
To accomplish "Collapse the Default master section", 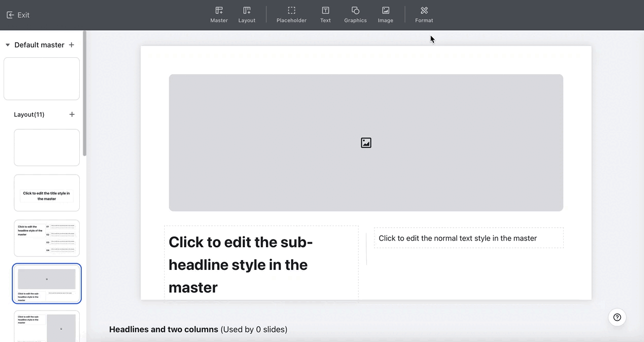I will 8,45.
